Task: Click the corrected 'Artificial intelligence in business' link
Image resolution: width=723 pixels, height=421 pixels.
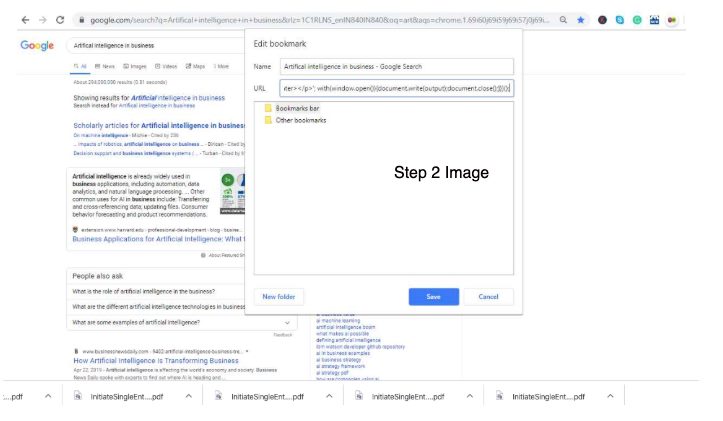Action: coord(178,98)
